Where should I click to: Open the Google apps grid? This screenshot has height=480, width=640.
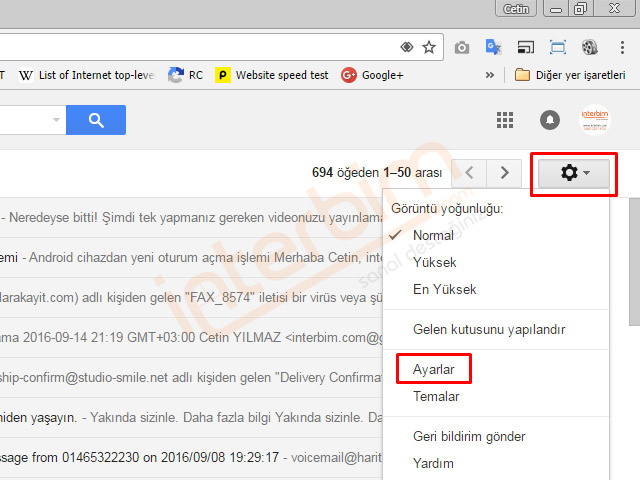pyautogui.click(x=505, y=120)
